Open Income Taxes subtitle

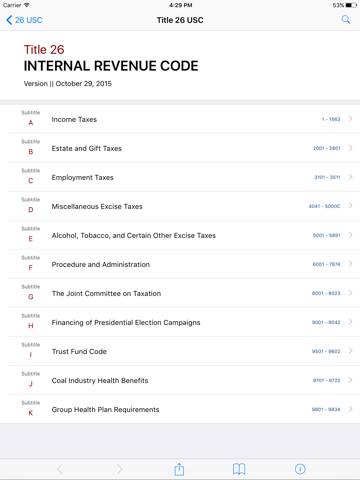[x=180, y=119]
